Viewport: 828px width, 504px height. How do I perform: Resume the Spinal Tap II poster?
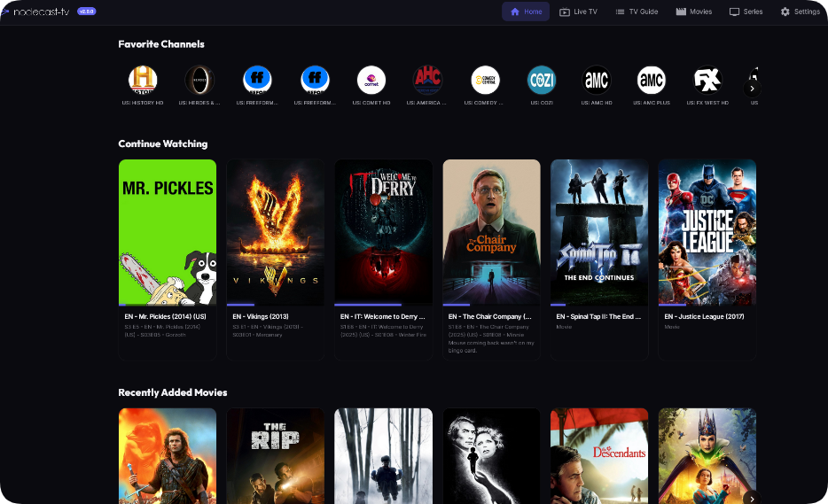[599, 232]
